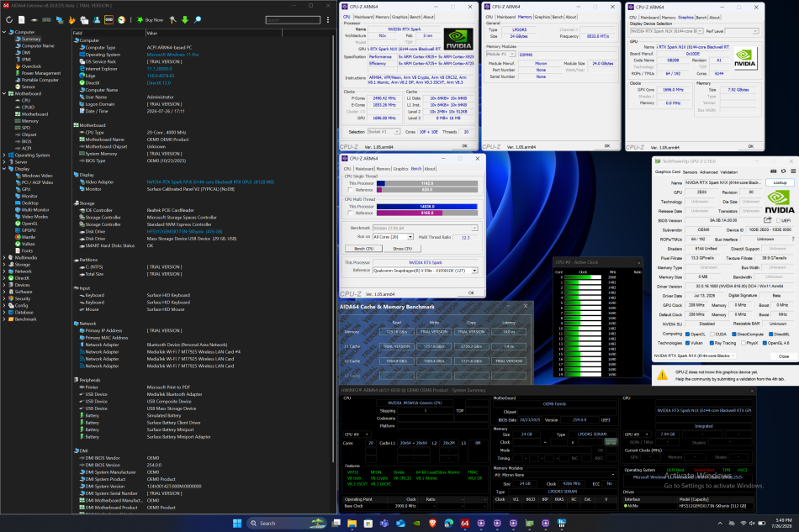
Task: Click the AIDA64 Refresh toolbar icon
Action: click(9, 20)
